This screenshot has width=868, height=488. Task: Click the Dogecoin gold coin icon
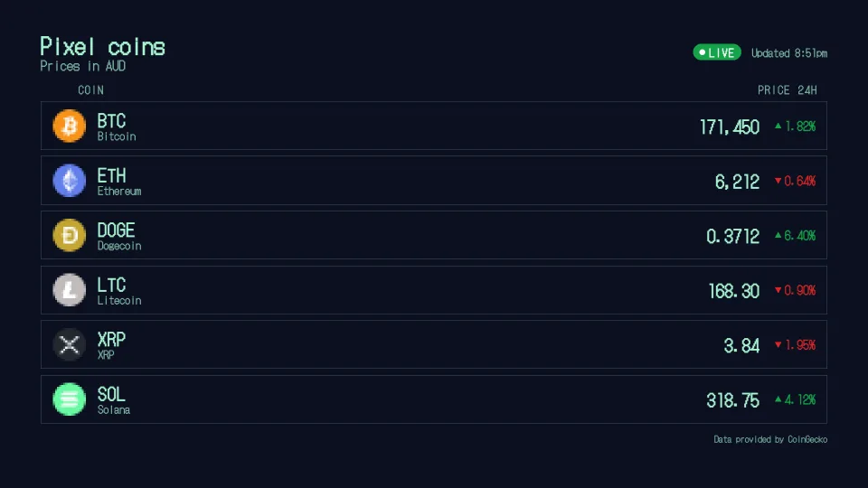(x=70, y=235)
